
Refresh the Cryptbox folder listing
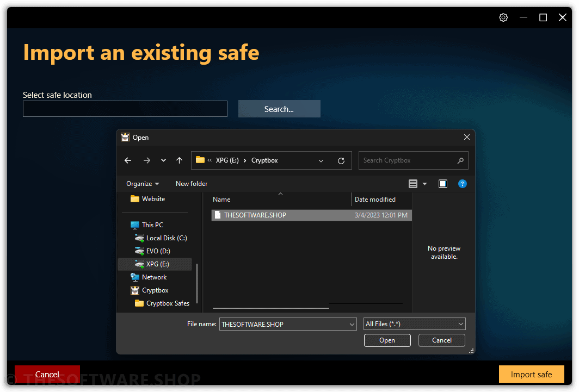point(341,160)
